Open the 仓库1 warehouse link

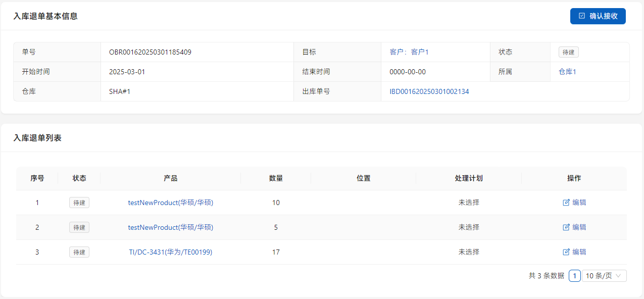point(567,72)
